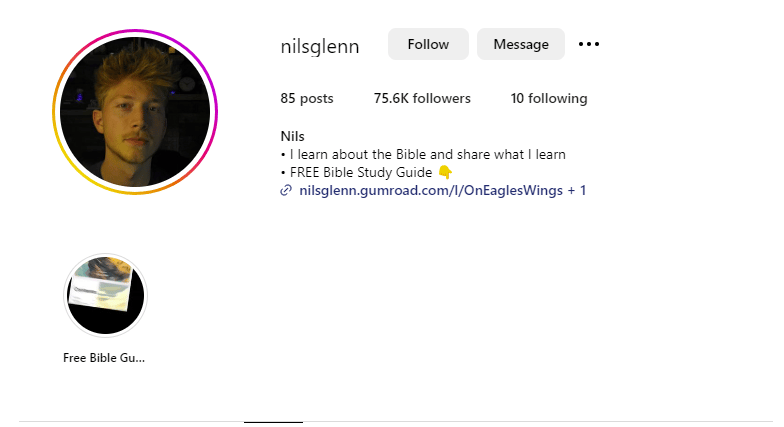Click the pointing-down hand emoji in the bio
Image resolution: width=784 pixels, height=427 pixels.
pos(445,172)
